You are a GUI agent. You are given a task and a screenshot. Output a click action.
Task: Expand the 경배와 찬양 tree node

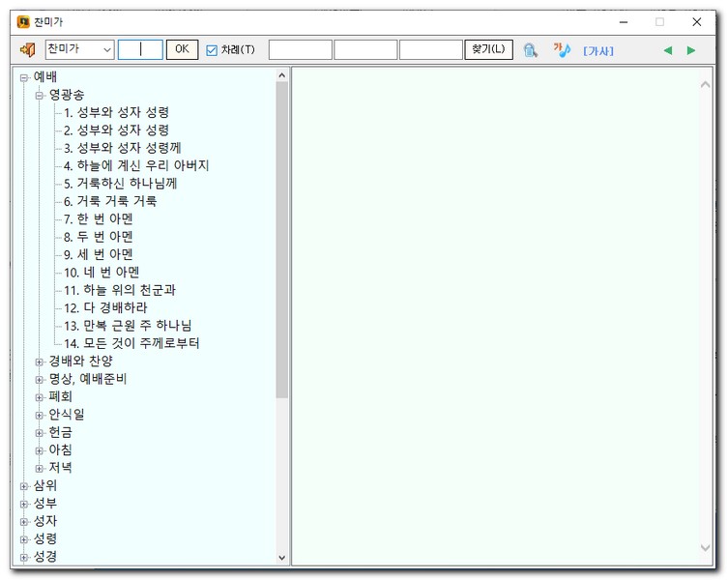tap(40, 362)
